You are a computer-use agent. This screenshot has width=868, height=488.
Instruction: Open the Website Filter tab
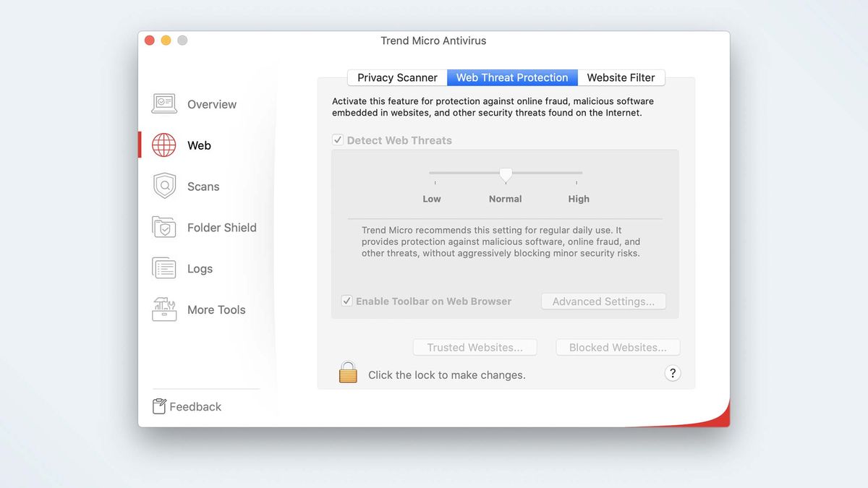coord(621,77)
